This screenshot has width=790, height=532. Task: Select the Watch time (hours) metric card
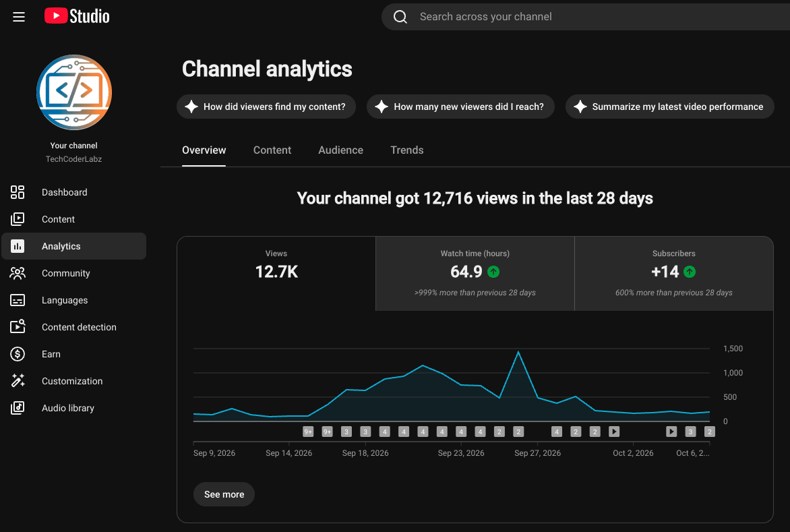point(475,274)
